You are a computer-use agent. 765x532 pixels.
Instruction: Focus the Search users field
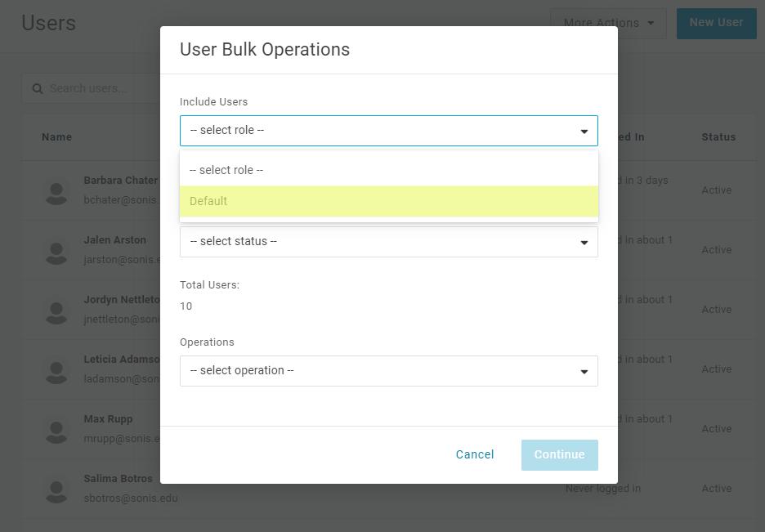[98, 88]
